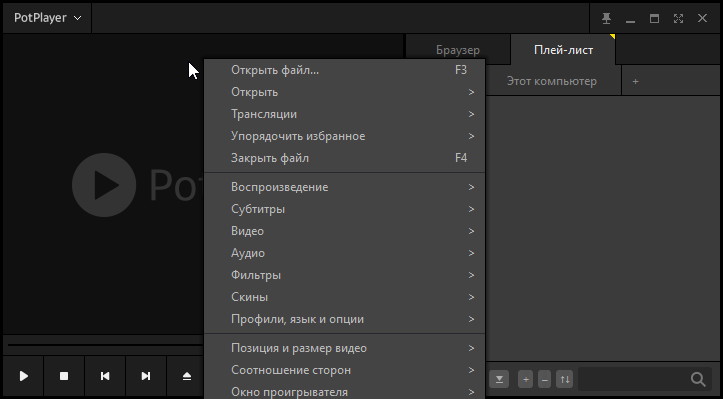Add a new playlist tab with plus
Screen dimensions: 723x399
[635, 81]
